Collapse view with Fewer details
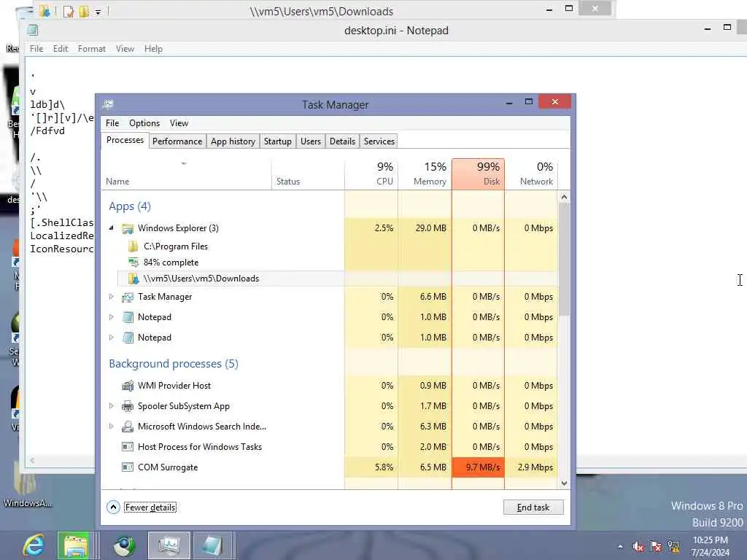 tap(142, 507)
